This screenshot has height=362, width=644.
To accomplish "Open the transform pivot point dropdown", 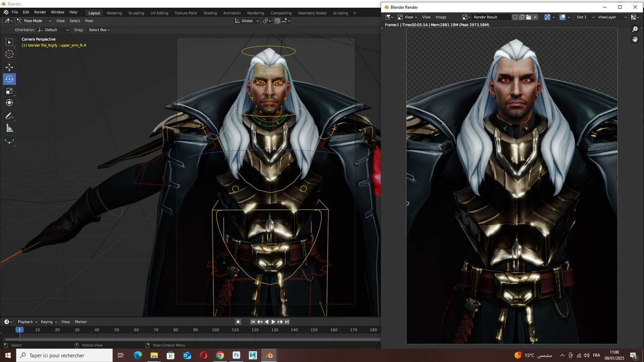I will pos(267,21).
